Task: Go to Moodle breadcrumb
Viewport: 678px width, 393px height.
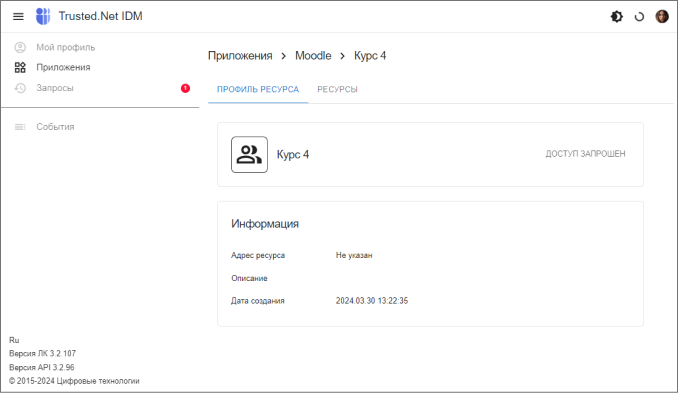Action: (313, 56)
